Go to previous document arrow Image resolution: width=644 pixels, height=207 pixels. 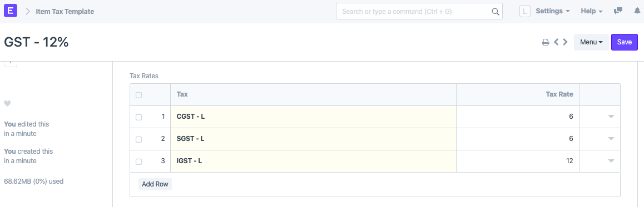tap(557, 42)
